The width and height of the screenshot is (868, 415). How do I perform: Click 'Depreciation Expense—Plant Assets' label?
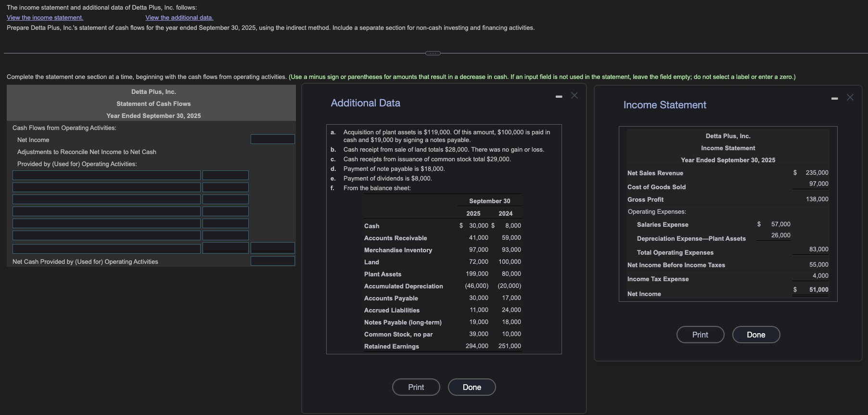pyautogui.click(x=691, y=238)
